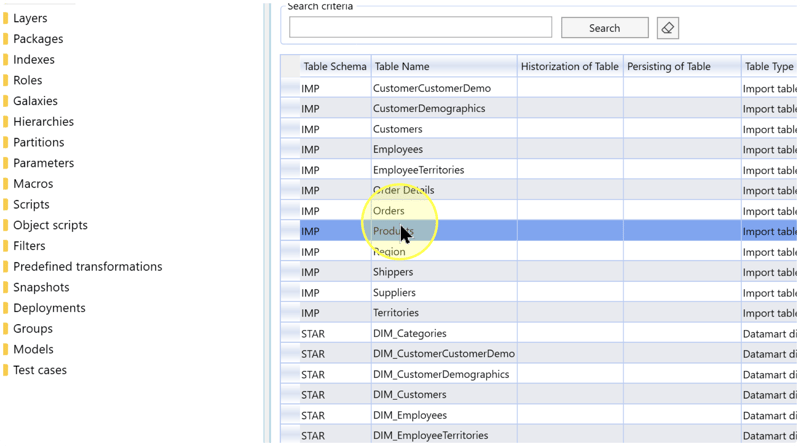800x446 pixels.
Task: Click the Table Type column header
Action: click(x=769, y=66)
